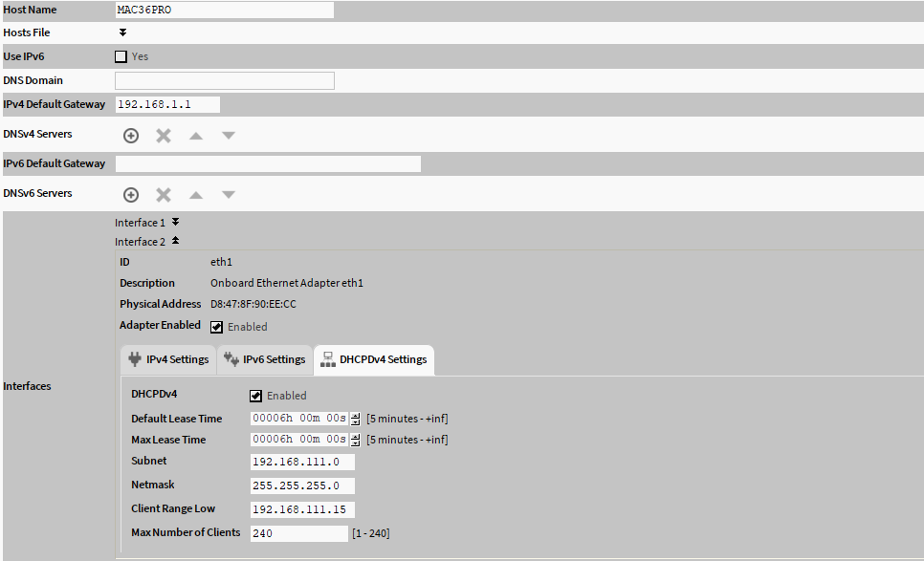Disable the Adapter Enabled checkbox for eth1
The width and height of the screenshot is (924, 561).
coord(216,326)
